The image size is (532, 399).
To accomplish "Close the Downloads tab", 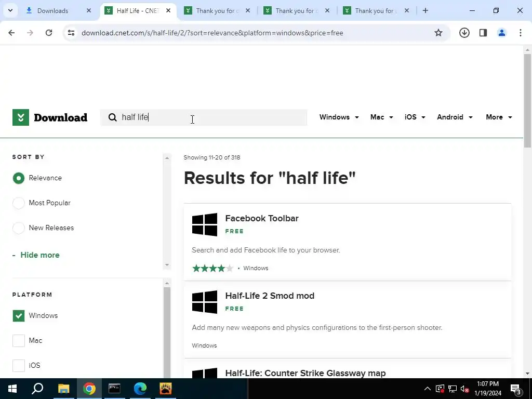I will pos(88,10).
